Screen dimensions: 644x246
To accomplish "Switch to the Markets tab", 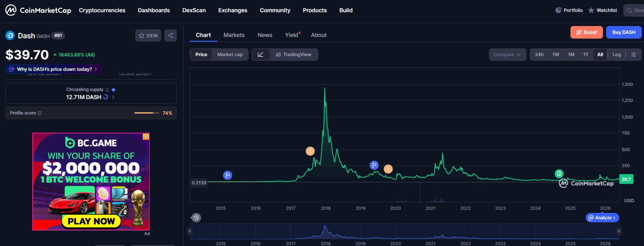I will (x=234, y=35).
